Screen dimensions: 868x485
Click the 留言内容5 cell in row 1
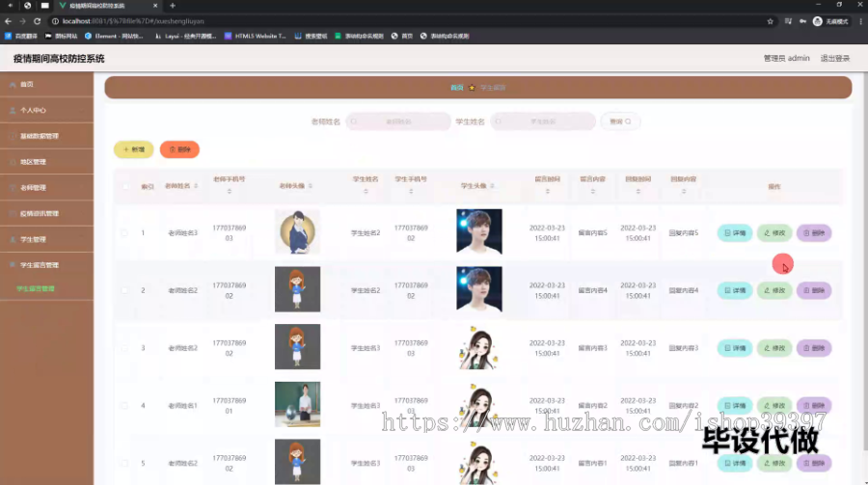pos(593,233)
